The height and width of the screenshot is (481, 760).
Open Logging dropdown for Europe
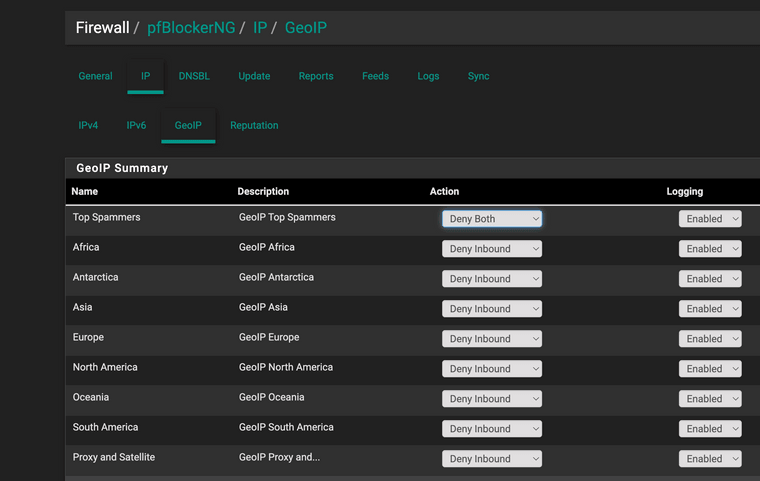click(x=710, y=339)
